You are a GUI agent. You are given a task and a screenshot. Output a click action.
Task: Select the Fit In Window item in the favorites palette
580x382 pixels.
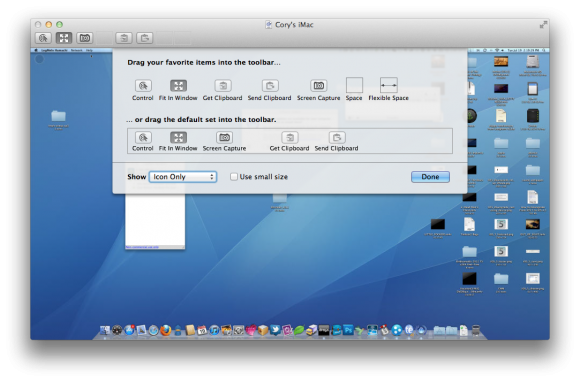click(178, 90)
